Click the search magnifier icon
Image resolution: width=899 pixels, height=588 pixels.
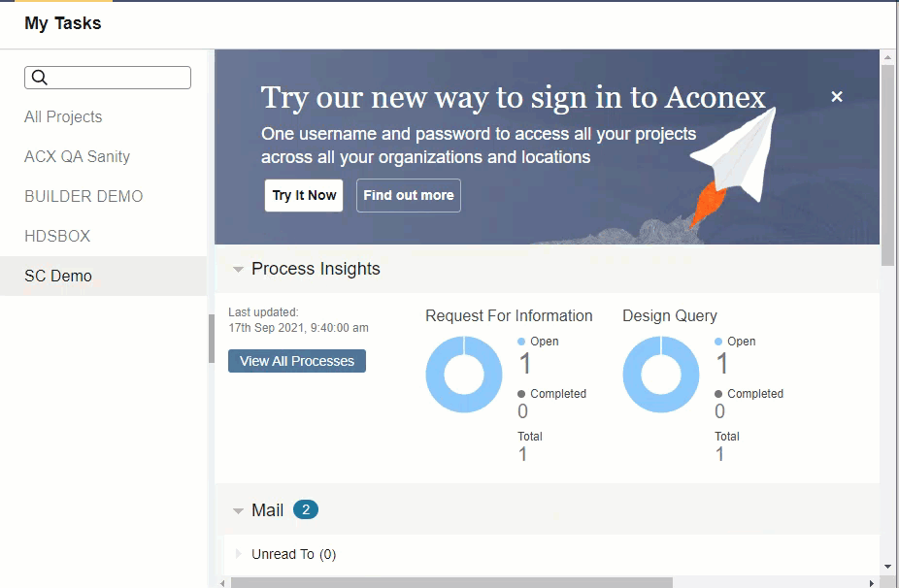(41, 79)
